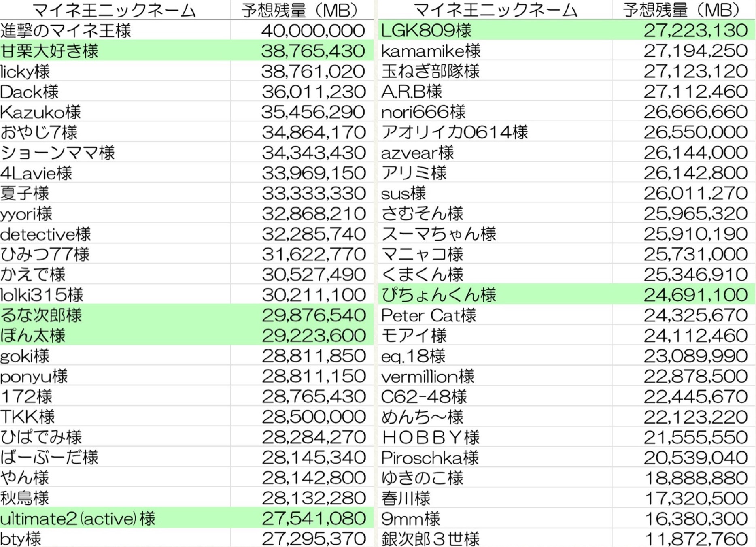This screenshot has height=547, width=756.
Task: Click the left マイネ王ニックネーム column header
Action: pos(115,10)
